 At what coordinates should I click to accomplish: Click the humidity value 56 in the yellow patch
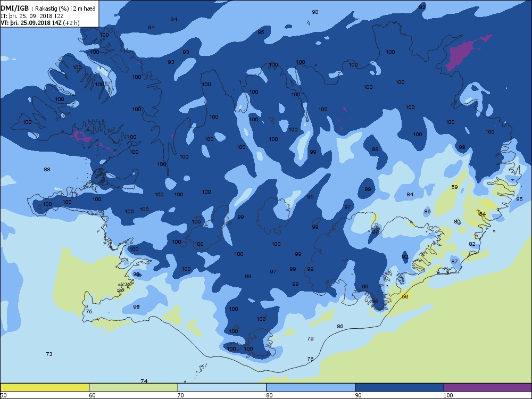click(x=405, y=296)
